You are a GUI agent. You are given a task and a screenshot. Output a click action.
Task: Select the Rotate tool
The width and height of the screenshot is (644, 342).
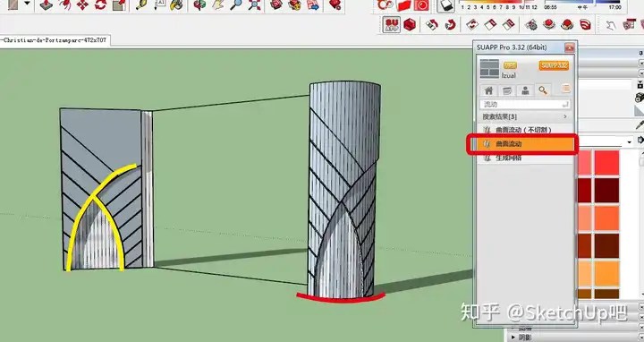[x=100, y=5]
